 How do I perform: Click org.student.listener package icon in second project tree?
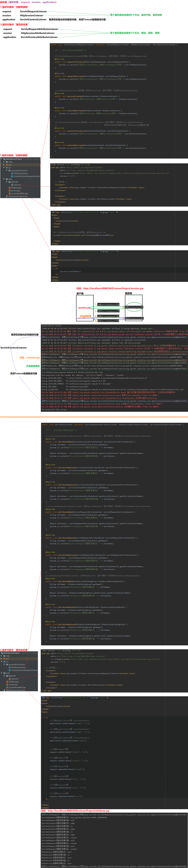point(7,665)
